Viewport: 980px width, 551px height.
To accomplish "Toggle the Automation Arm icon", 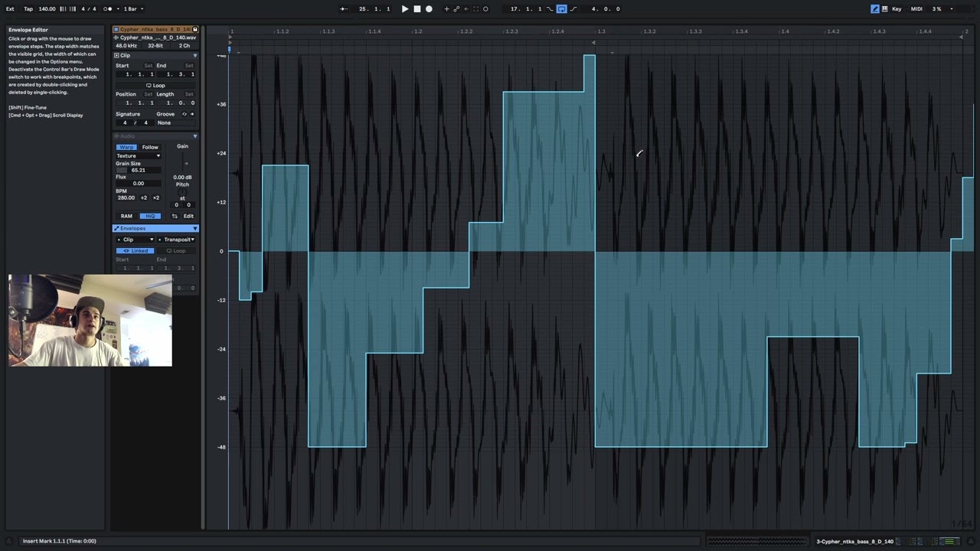I will click(x=457, y=9).
